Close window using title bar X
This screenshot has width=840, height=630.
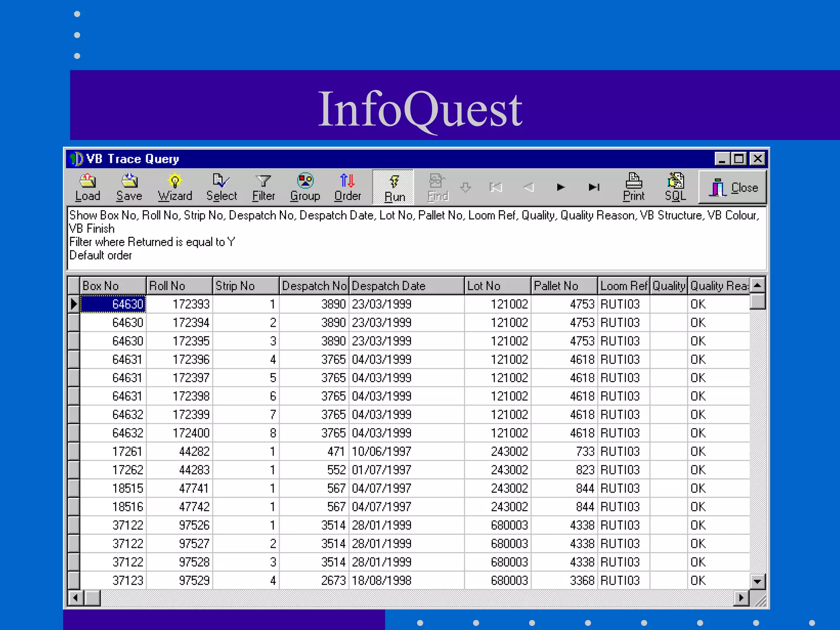click(x=758, y=159)
